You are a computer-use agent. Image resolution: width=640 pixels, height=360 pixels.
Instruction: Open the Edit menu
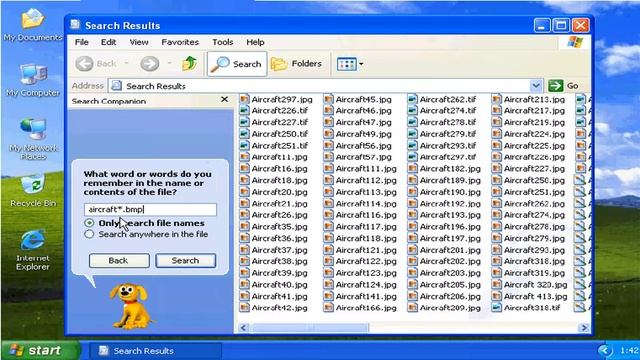coord(108,42)
